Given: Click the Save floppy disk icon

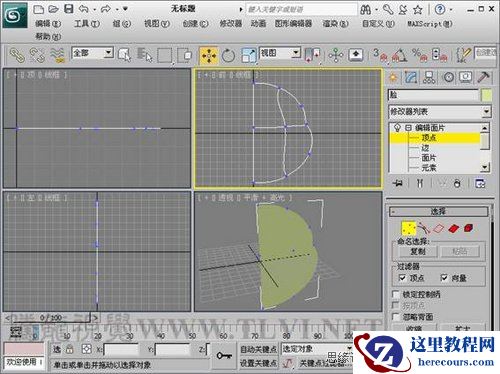Looking at the screenshot, I should [69, 9].
